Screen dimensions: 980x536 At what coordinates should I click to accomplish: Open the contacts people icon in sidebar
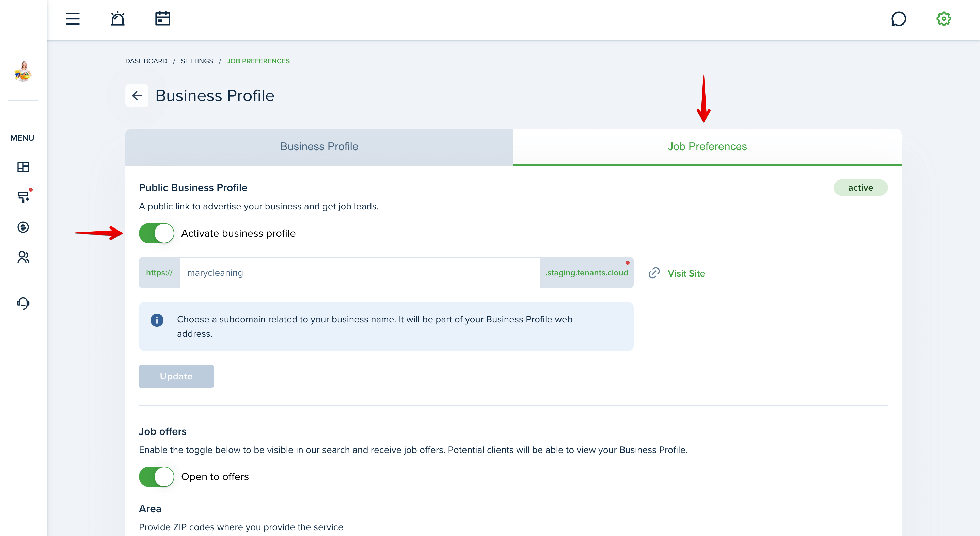[x=23, y=257]
